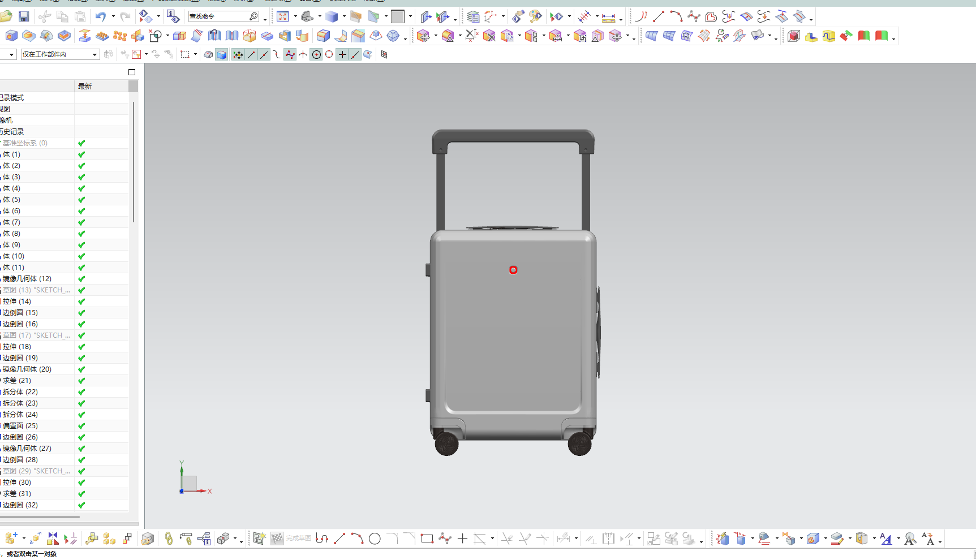Click the Finish Sketch checkered flag icon
Image resolution: width=976 pixels, height=560 pixels.
point(277,539)
